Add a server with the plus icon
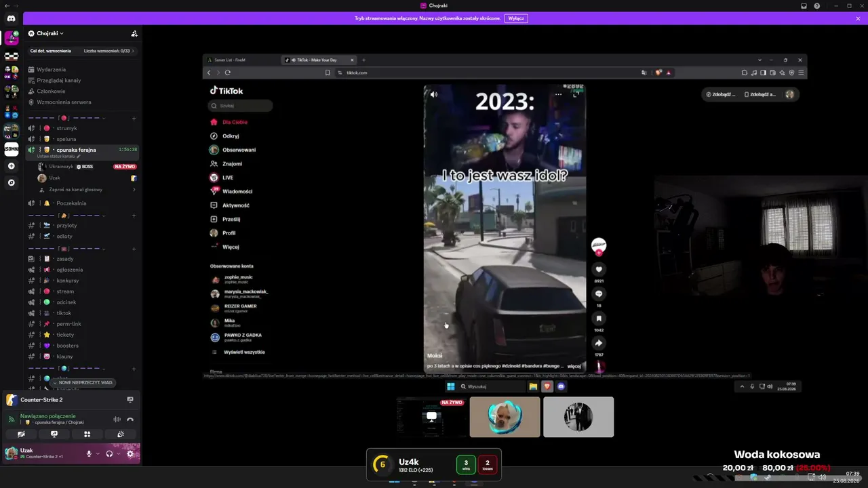 tap(12, 166)
